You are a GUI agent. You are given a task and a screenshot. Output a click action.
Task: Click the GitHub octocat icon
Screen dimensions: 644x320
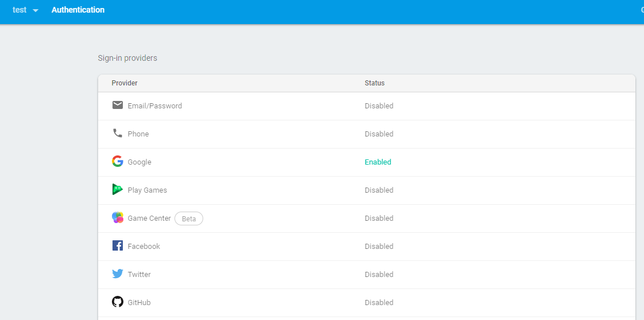tap(118, 302)
